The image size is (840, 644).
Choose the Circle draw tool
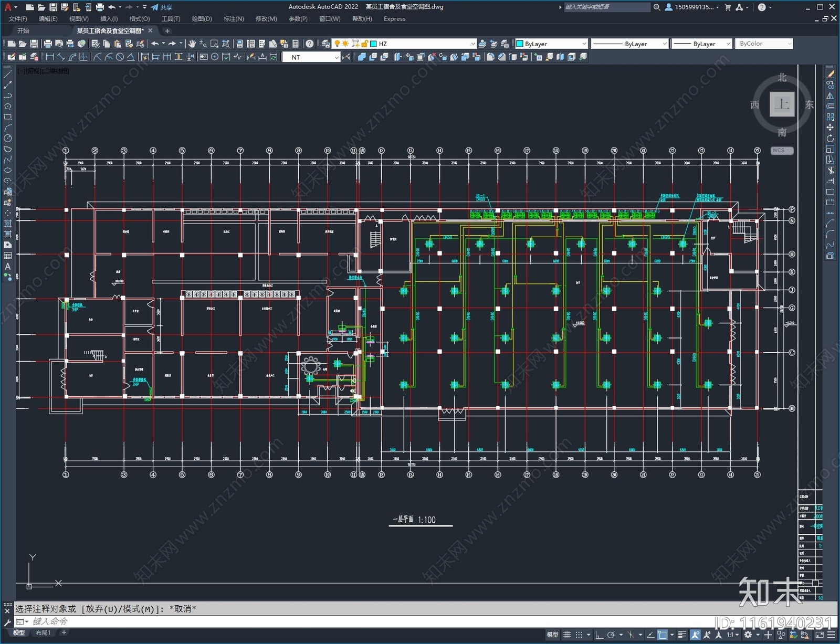[x=8, y=139]
